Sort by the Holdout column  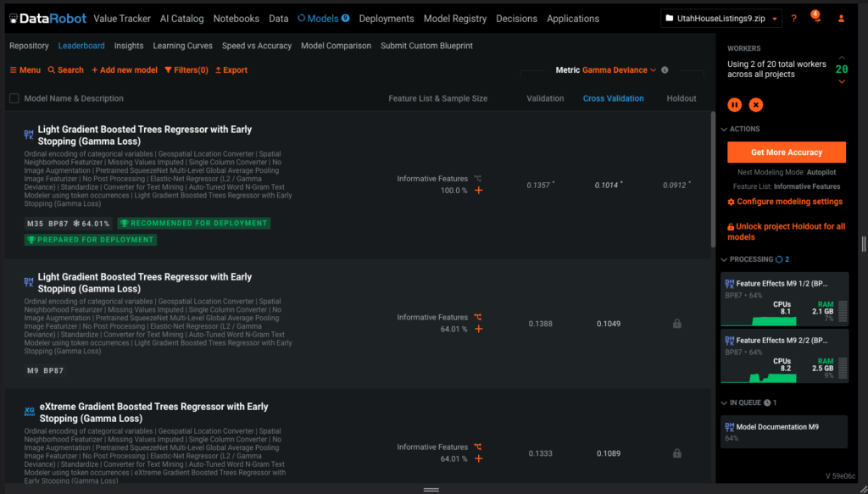tap(682, 98)
